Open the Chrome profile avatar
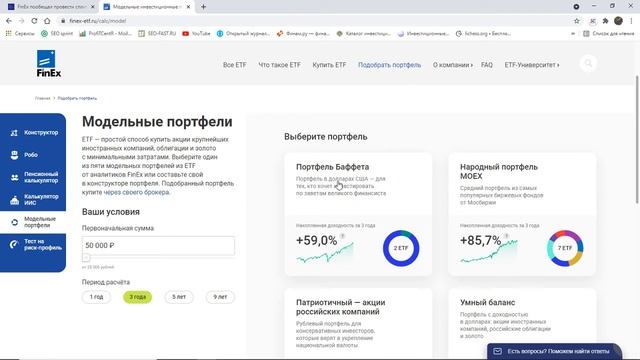 click(x=618, y=21)
